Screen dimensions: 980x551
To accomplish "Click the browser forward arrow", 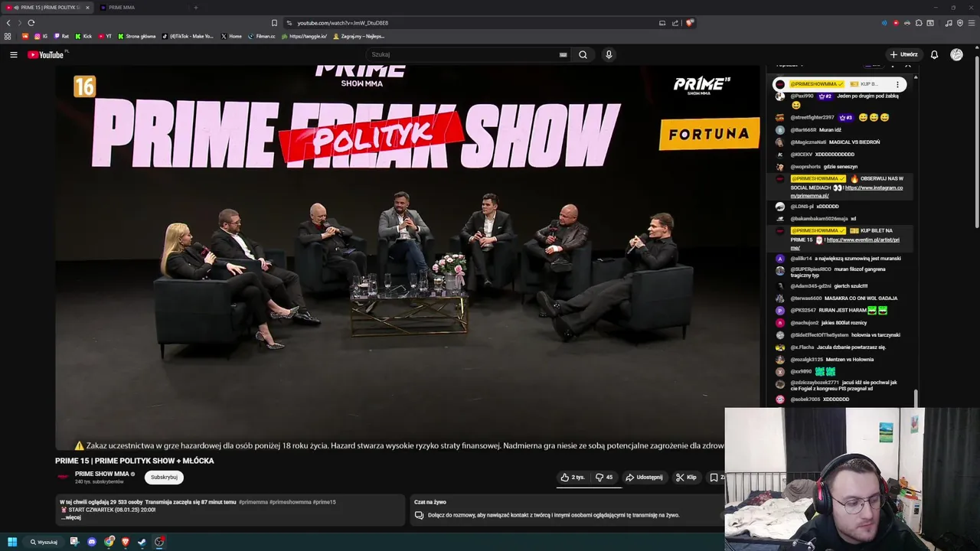I will (20, 23).
